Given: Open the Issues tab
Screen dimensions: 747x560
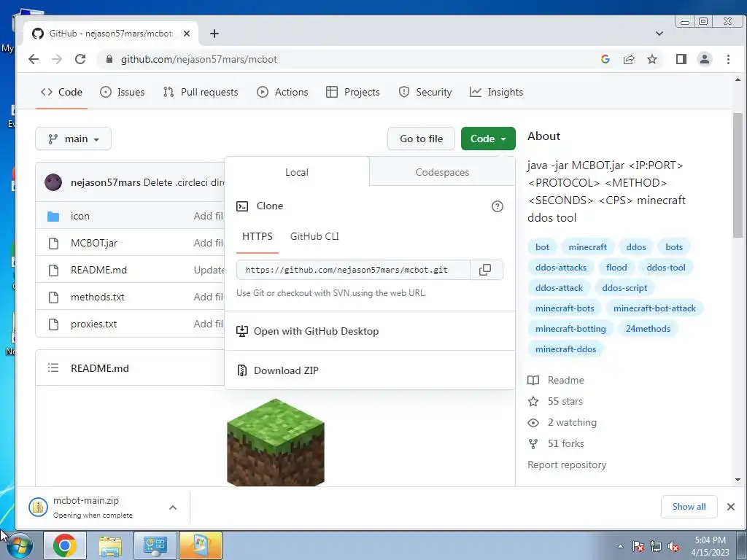Looking at the screenshot, I should pyautogui.click(x=123, y=92).
